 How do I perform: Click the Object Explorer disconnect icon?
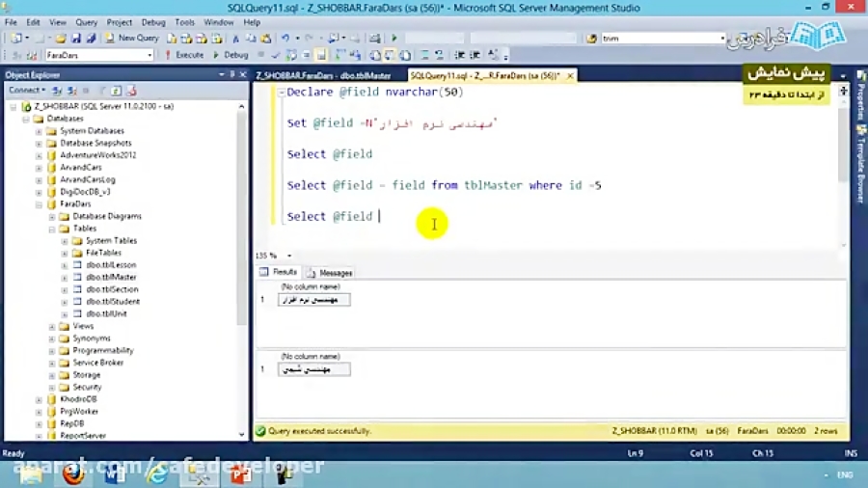pyautogui.click(x=72, y=91)
